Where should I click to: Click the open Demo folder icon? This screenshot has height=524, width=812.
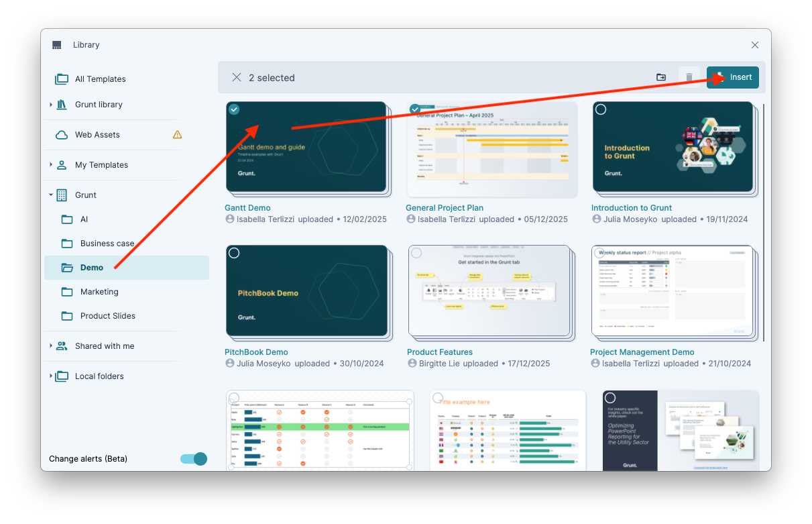pos(67,268)
